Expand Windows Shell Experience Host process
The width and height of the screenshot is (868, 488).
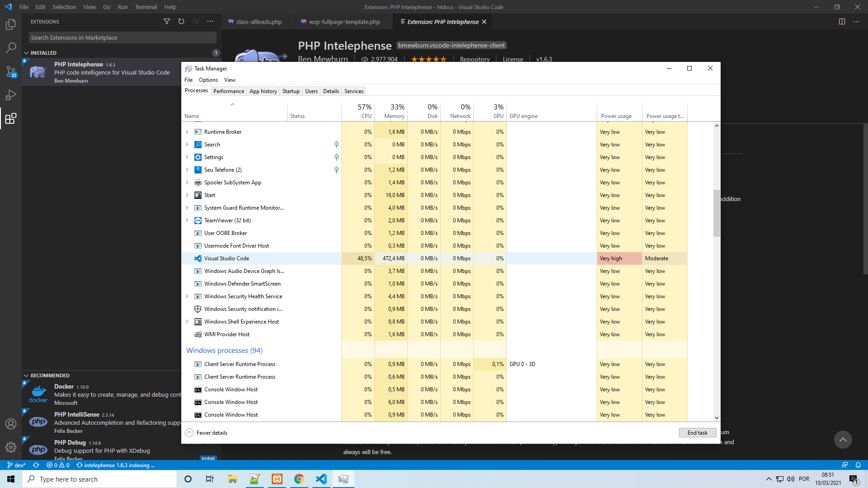tap(187, 322)
